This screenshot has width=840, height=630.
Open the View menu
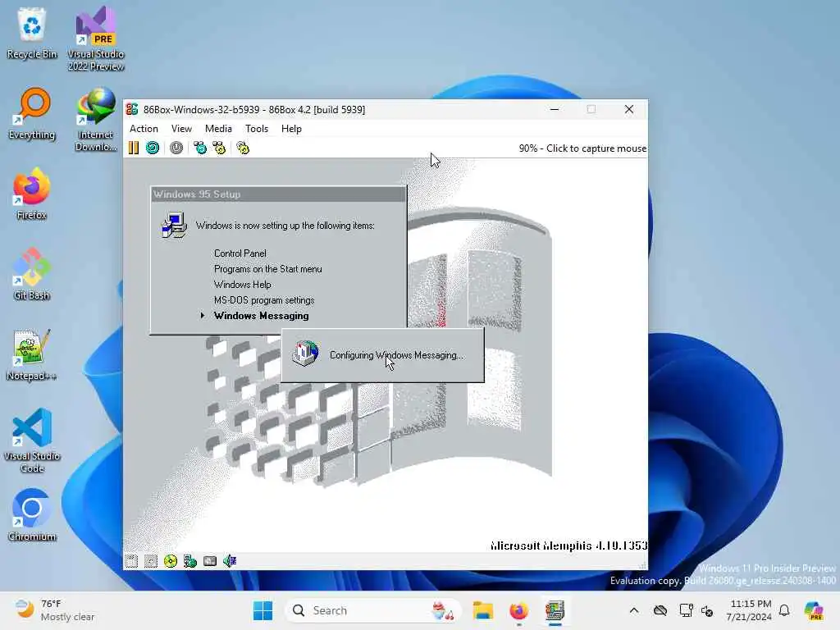(x=181, y=129)
